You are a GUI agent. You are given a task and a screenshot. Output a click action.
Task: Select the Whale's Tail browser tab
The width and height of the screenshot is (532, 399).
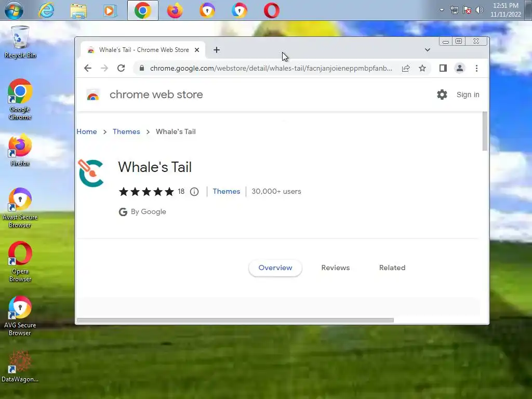tap(143, 50)
